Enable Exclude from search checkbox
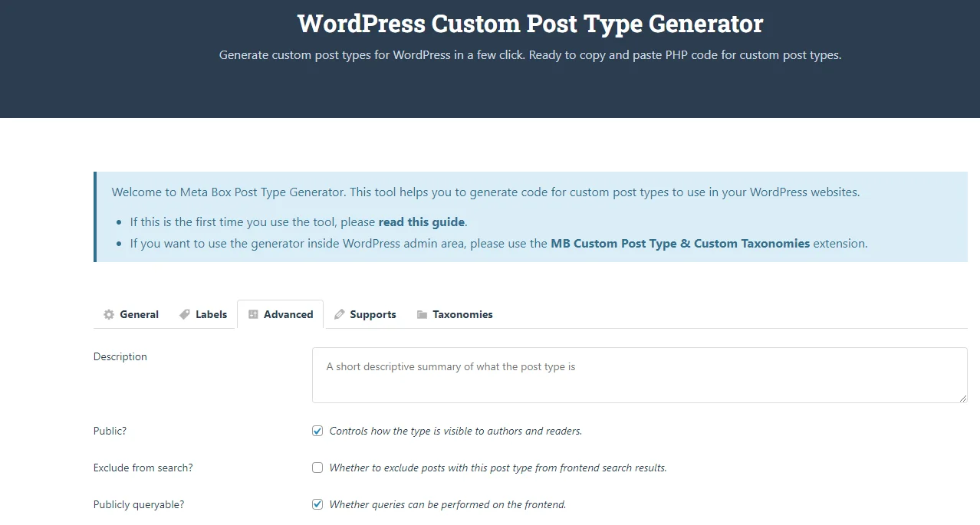Image resolution: width=980 pixels, height=525 pixels. tap(317, 468)
